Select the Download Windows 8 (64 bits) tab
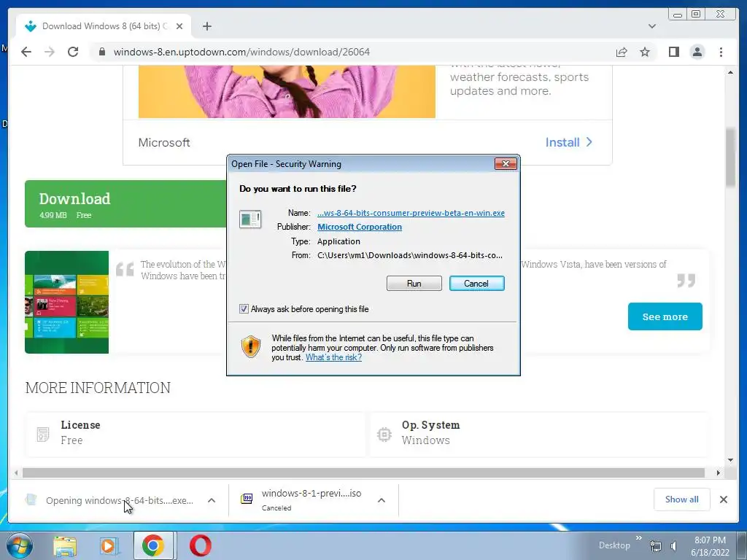This screenshot has height=560, width=747. tap(104, 26)
